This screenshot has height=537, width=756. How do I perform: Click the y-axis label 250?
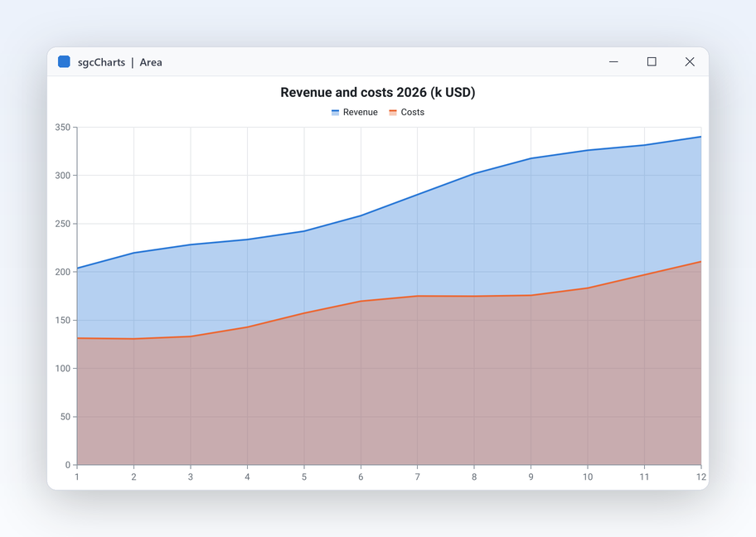click(x=63, y=224)
